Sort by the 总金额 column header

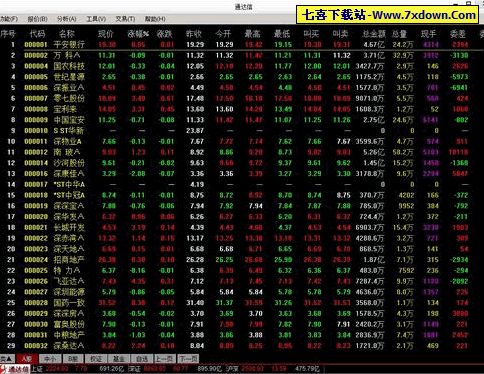374,34
